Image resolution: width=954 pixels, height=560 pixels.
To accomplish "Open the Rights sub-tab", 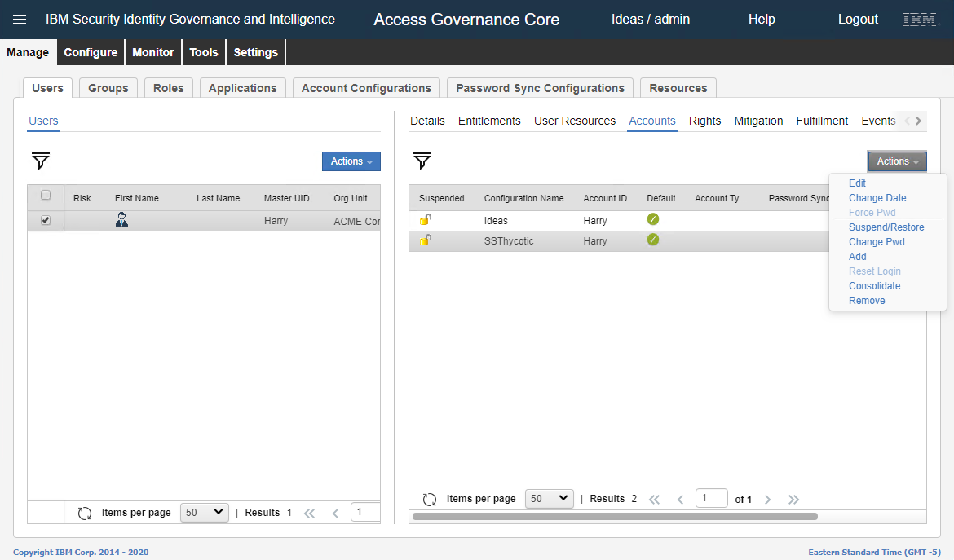I will (704, 121).
